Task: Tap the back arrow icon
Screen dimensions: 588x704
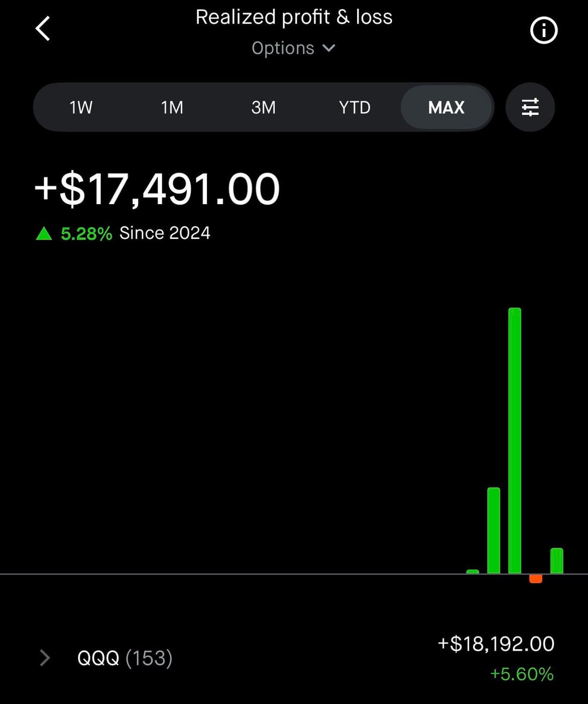Action: click(x=42, y=29)
